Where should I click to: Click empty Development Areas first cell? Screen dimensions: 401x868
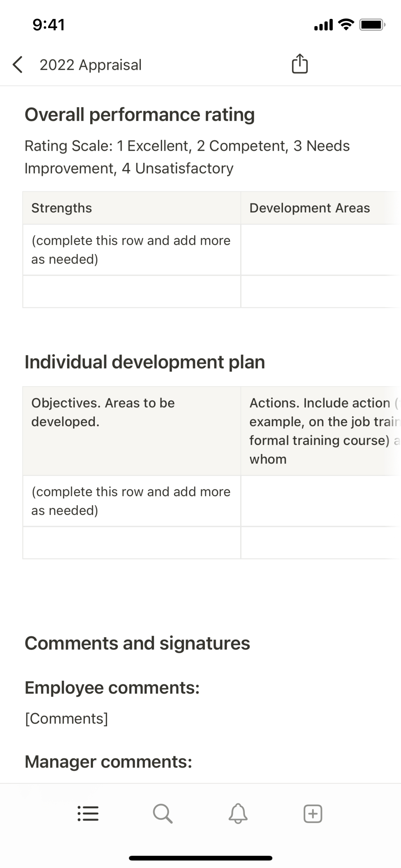tap(321, 250)
